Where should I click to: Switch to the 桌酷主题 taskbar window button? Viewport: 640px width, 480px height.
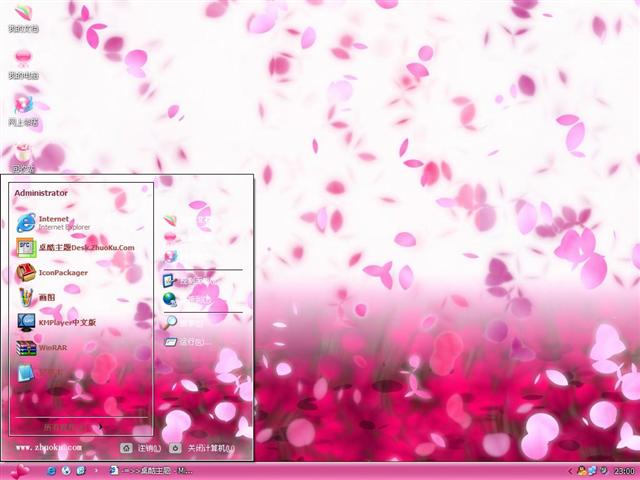150,471
